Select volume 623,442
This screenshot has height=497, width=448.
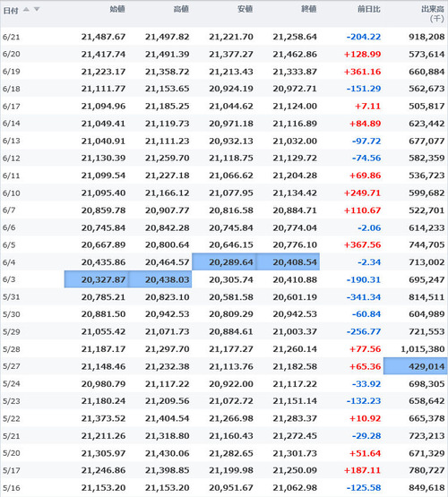point(426,124)
